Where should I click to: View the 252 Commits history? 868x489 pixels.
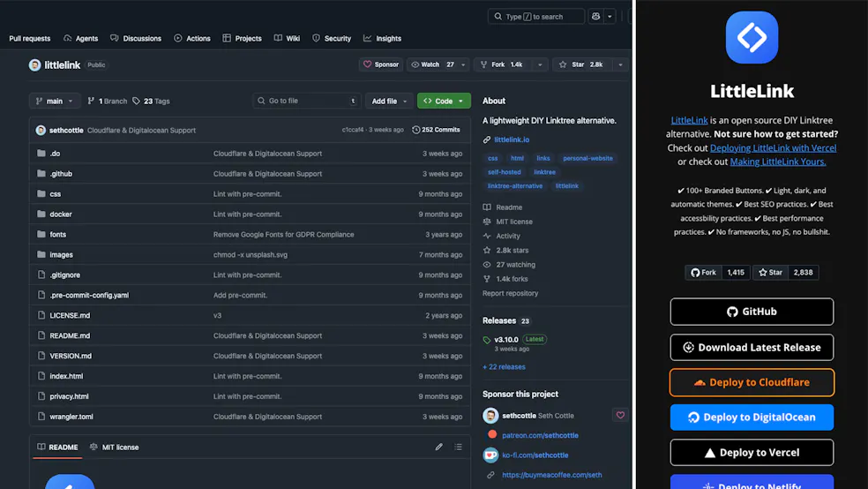pyautogui.click(x=437, y=130)
